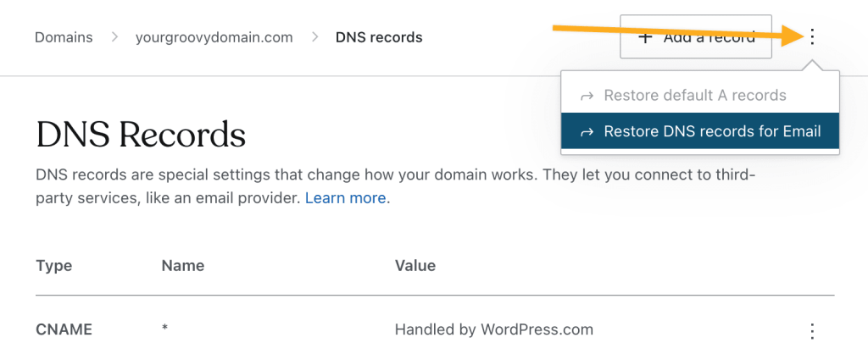The height and width of the screenshot is (343, 868).
Task: Click the plus icon in Add a record
Action: click(x=644, y=37)
